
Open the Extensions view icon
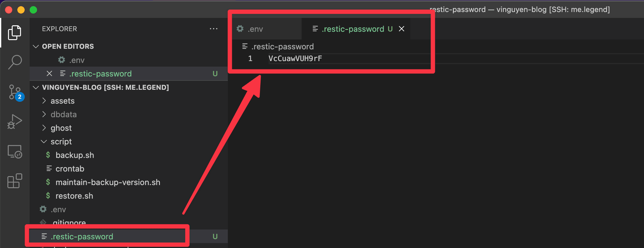click(x=15, y=181)
